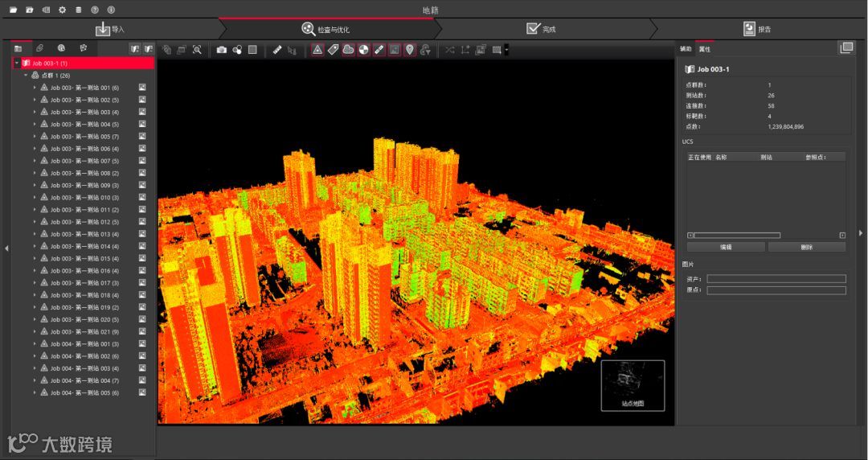Click the black-white target marker icon

point(363,50)
